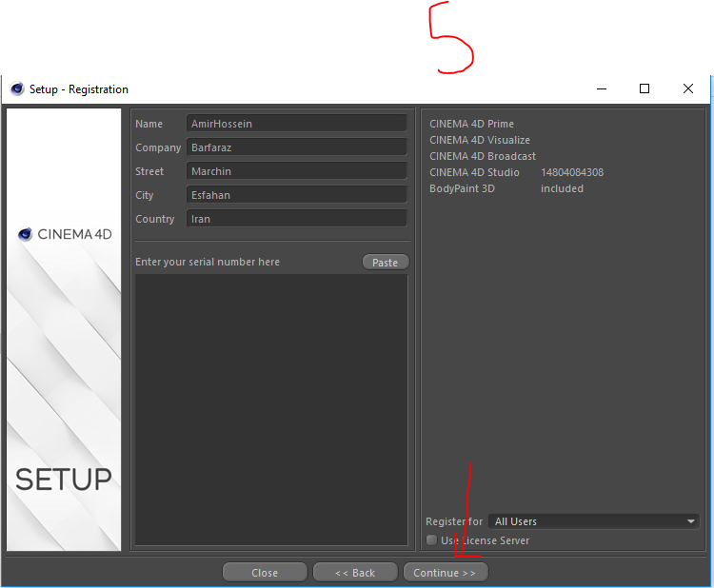Image resolution: width=714 pixels, height=588 pixels.
Task: Click the Country field showing Iran
Action: 296,219
